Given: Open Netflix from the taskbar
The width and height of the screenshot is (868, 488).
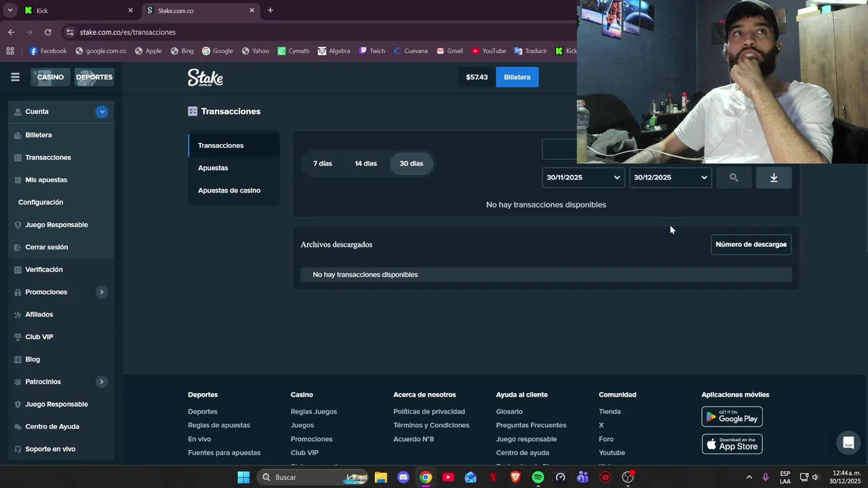Looking at the screenshot, I should 493,477.
